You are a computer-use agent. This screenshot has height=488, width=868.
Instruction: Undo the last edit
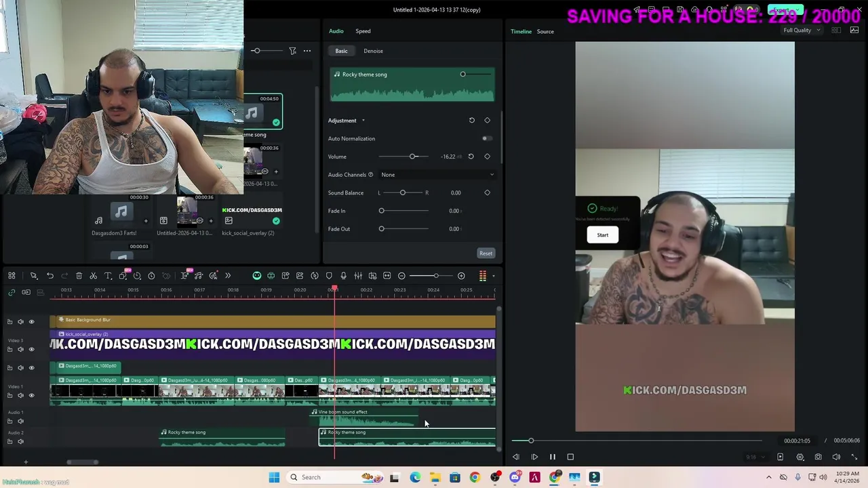click(50, 276)
